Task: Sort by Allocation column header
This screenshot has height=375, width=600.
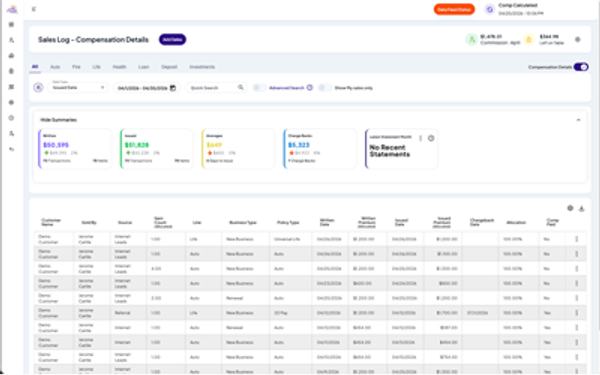Action: point(516,222)
